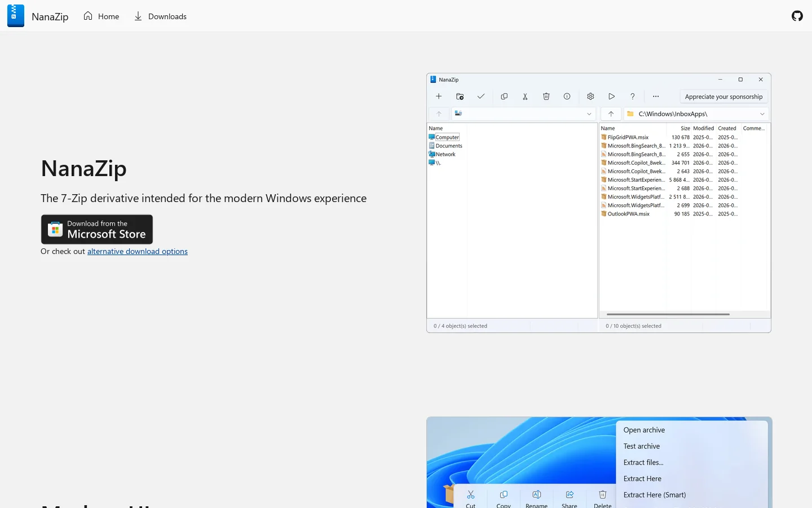Open alternative download options link
Viewport: 812px width, 508px height.
[x=138, y=252]
